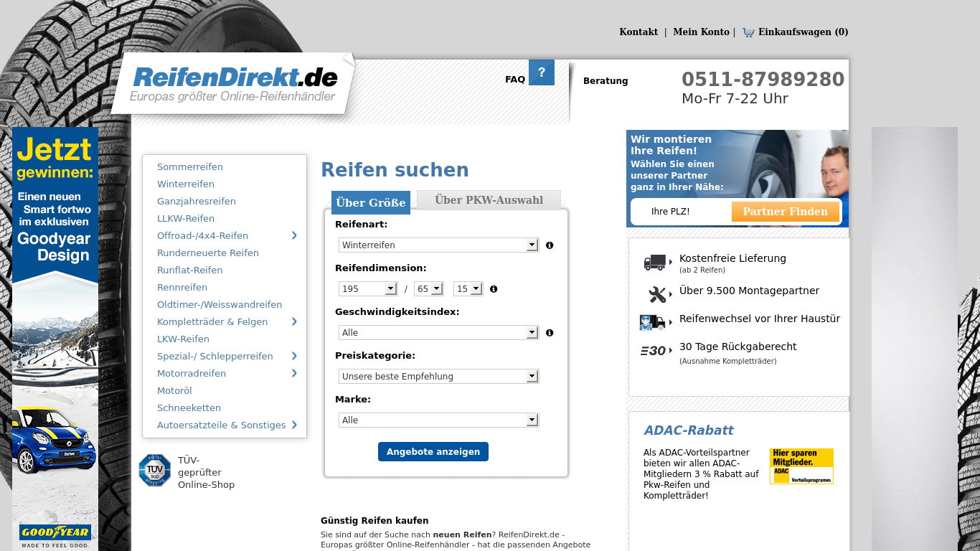The image size is (980, 551).
Task: Click the Angebote anzeigen button
Action: coord(433,451)
